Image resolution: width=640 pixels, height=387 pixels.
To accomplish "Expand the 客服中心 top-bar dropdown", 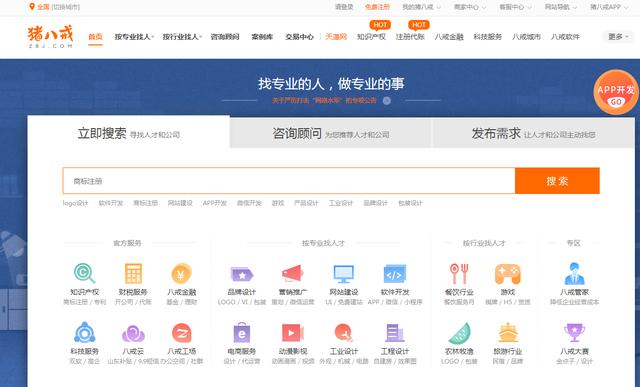I will tap(515, 7).
